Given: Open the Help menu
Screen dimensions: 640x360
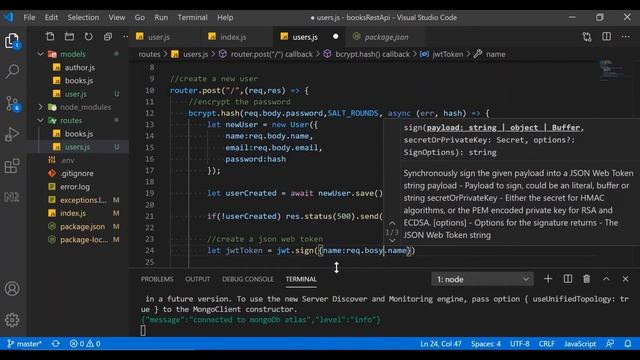Looking at the screenshot, I should (x=225, y=17).
